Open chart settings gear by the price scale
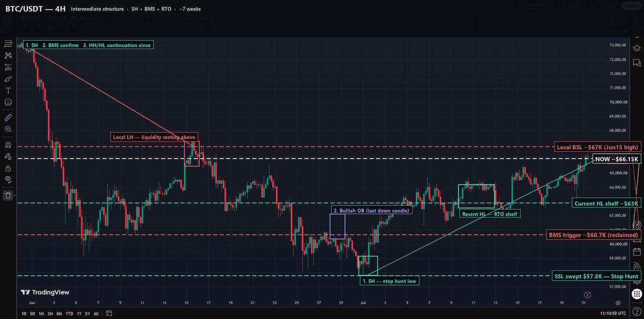This screenshot has height=319, width=644. click(618, 303)
